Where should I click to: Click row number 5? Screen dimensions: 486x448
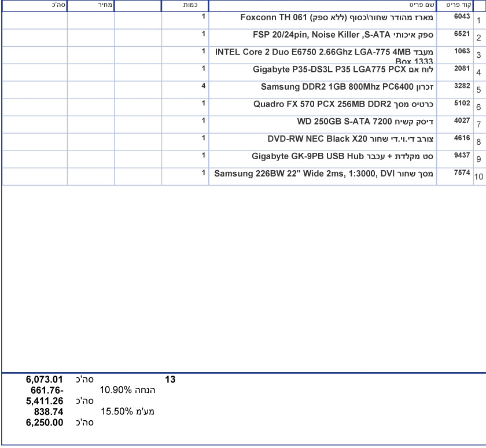(479, 90)
